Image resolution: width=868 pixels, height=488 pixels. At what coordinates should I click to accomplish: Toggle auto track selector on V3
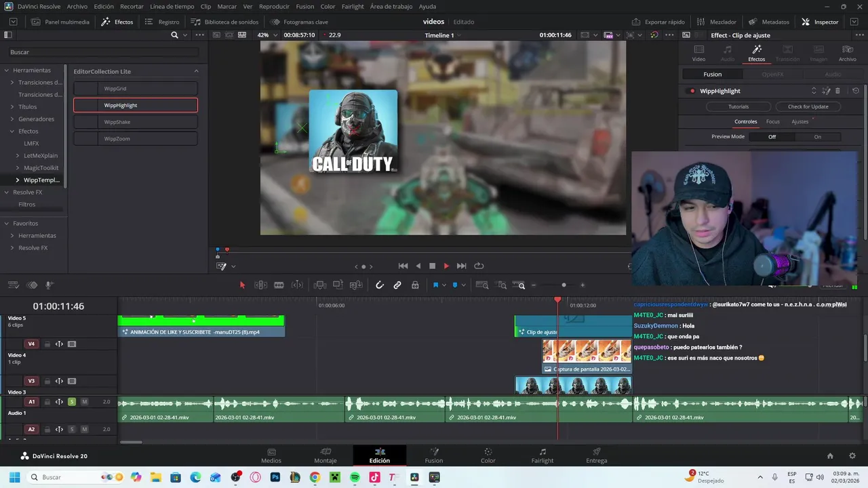tap(59, 381)
